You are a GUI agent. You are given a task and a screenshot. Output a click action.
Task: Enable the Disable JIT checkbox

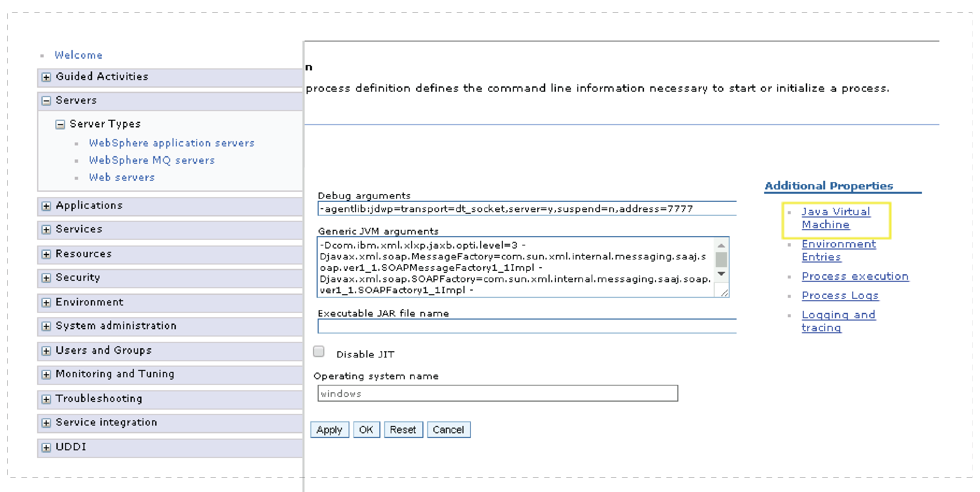tap(318, 351)
